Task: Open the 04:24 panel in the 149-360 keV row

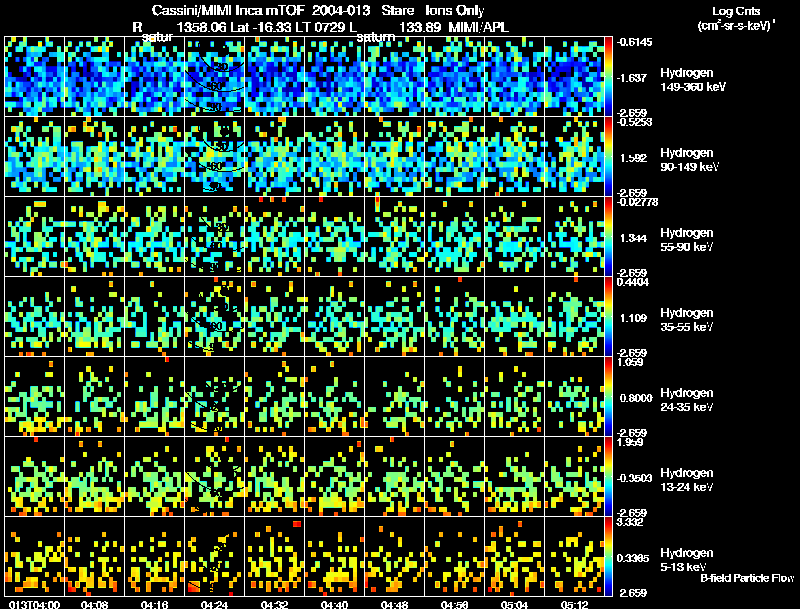Action: click(214, 76)
